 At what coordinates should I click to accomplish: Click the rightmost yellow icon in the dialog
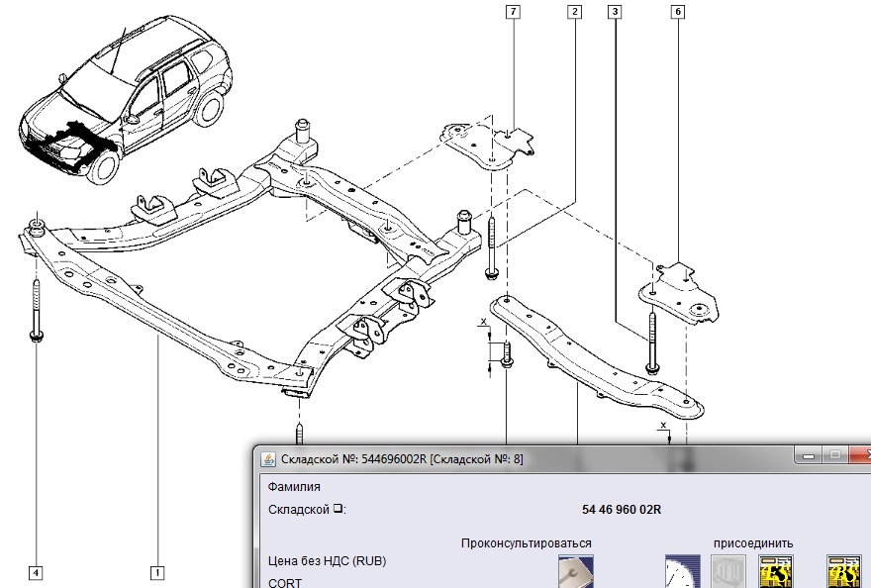click(842, 571)
